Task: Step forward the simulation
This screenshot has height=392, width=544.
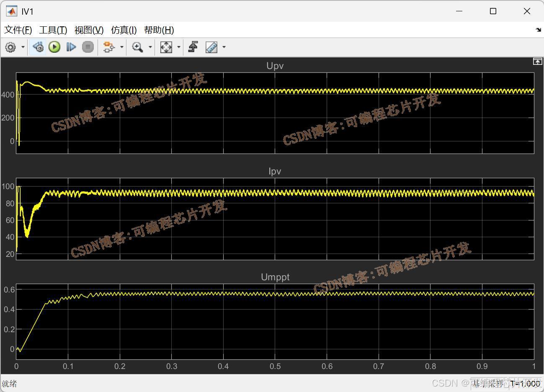Action: tap(71, 47)
